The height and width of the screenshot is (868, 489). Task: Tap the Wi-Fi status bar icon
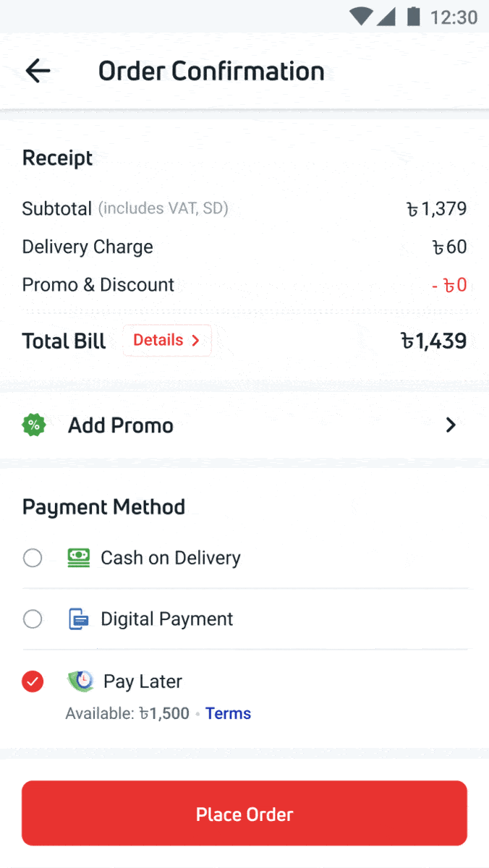click(x=361, y=17)
